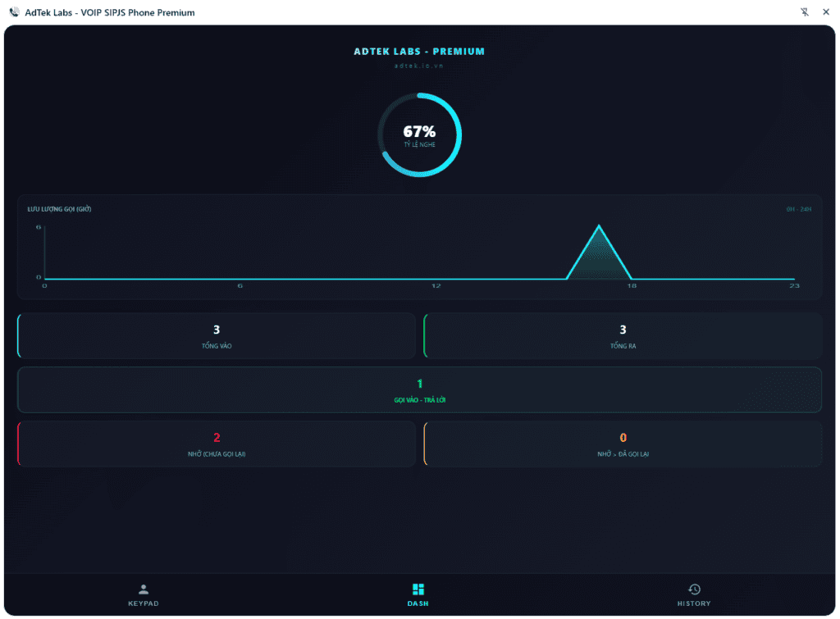Click the orange called-back count 0
Viewport: 840px width, 619px height.
pos(623,438)
